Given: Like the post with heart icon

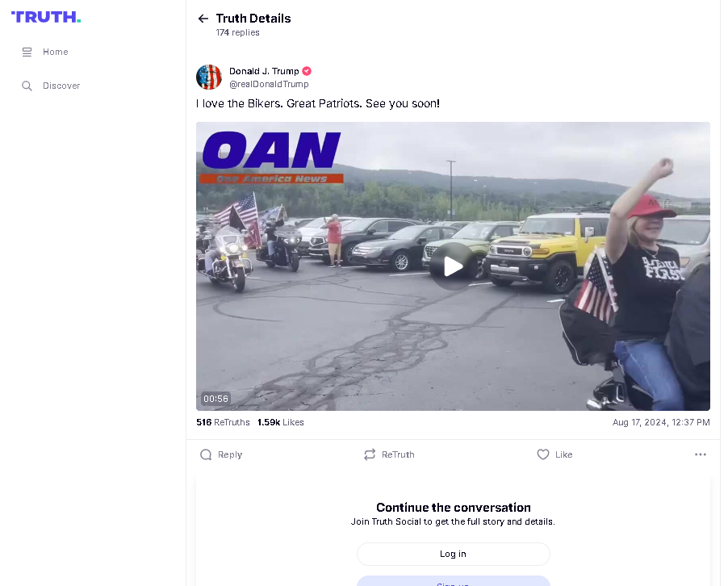Looking at the screenshot, I should 543,454.
